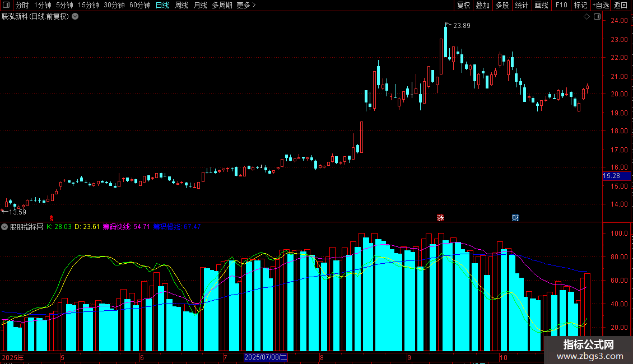Image resolution: width=633 pixels, height=364 pixels.
Task: Add stock via +自选 button
Action: [x=601, y=5]
